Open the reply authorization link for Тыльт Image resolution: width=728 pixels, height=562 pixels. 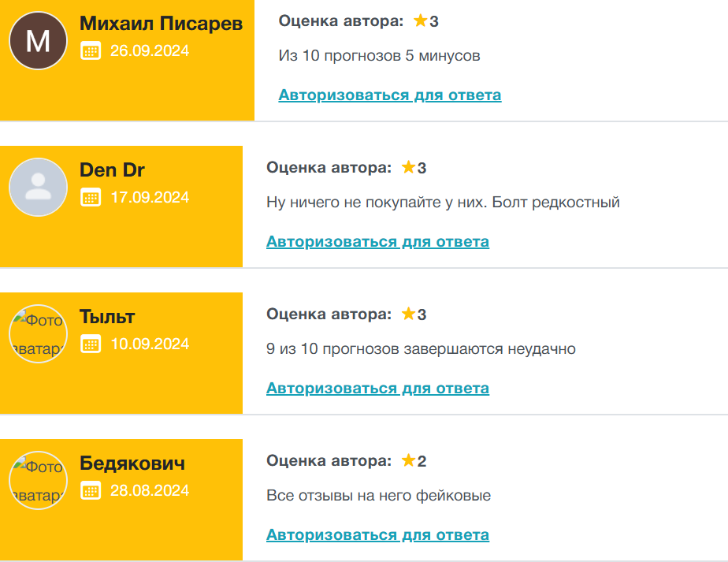(377, 388)
